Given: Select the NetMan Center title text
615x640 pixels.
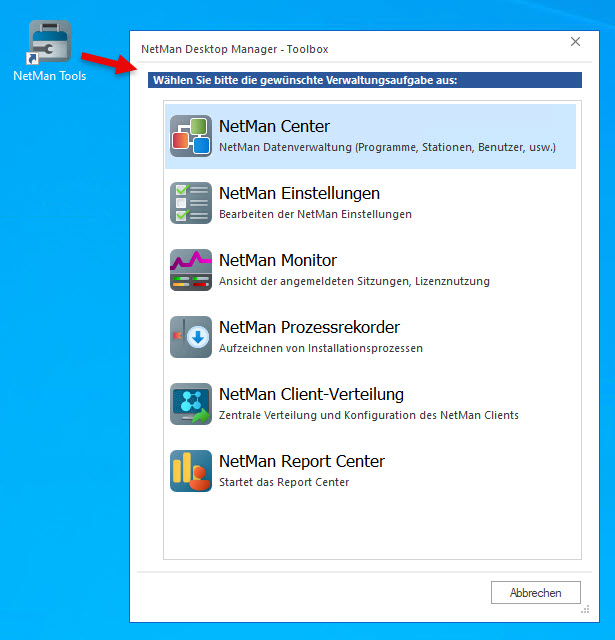Looking at the screenshot, I should point(274,127).
